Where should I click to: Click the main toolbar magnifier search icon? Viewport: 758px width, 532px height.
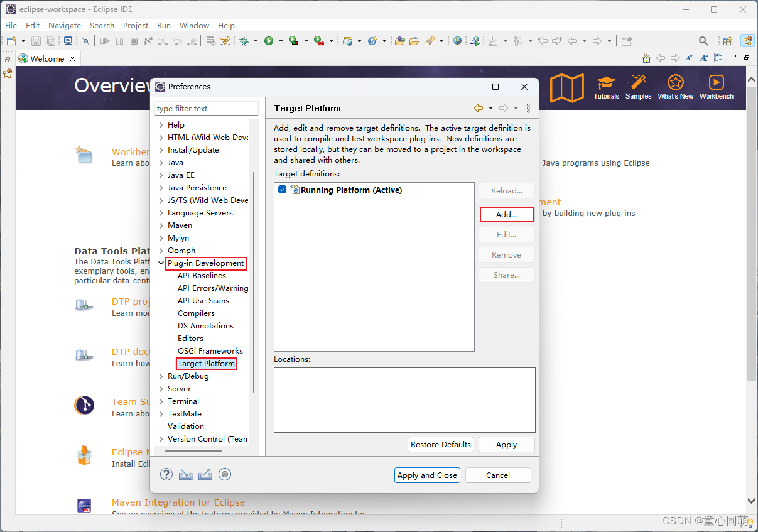[x=703, y=41]
